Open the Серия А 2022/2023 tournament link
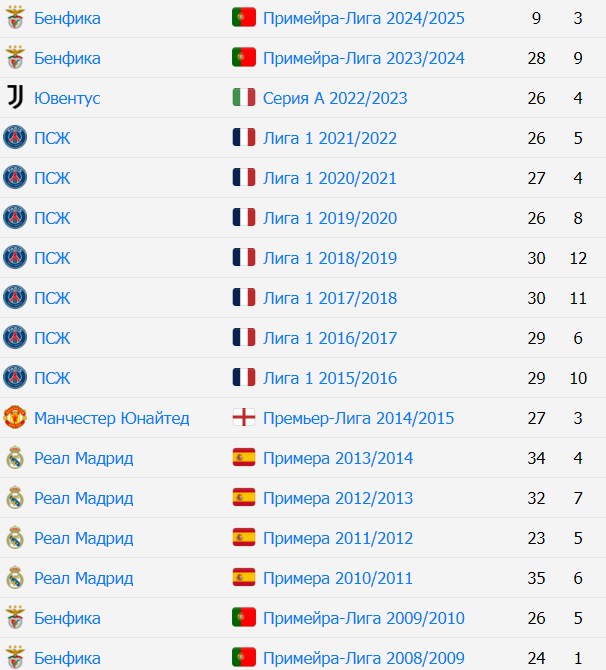 click(x=335, y=98)
